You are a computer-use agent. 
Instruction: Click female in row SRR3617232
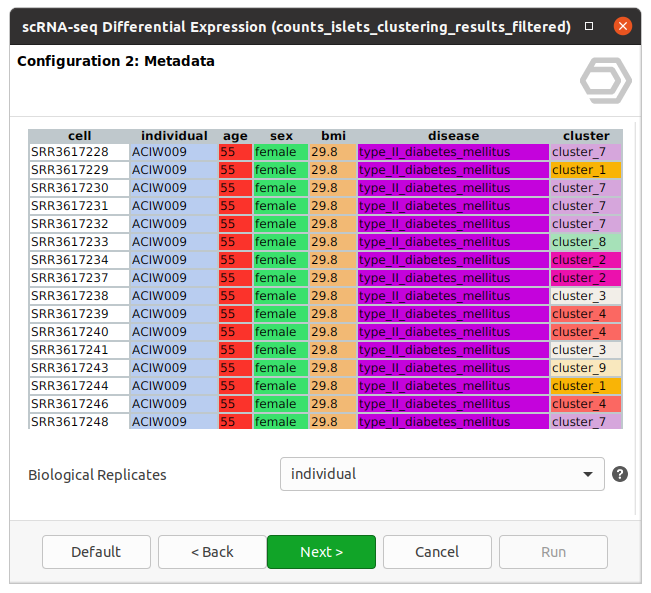[281, 224]
